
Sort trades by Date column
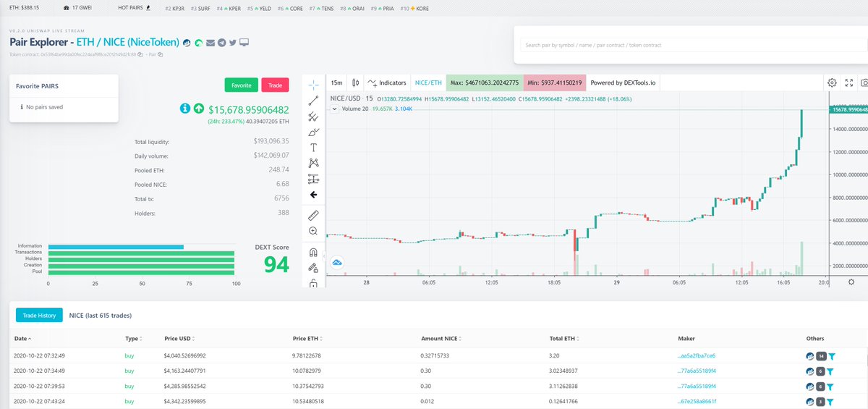[x=23, y=338]
